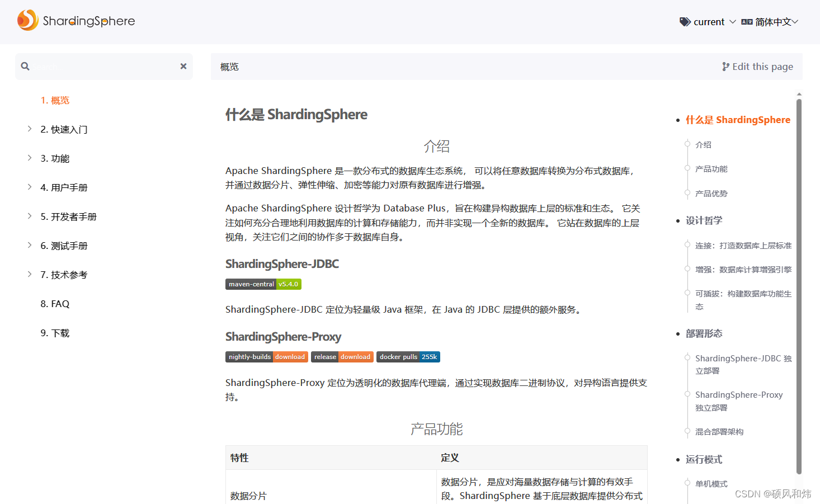Open 5. 开发者手册 sidebar item

68,217
